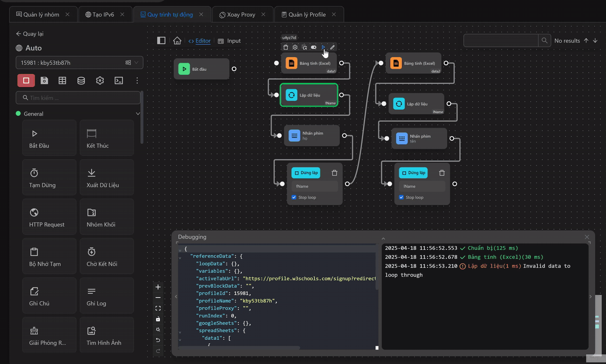Collapse the General block category

(138, 114)
